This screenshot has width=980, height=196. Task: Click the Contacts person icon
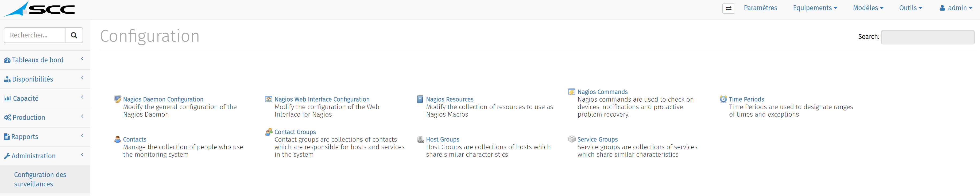[118, 139]
